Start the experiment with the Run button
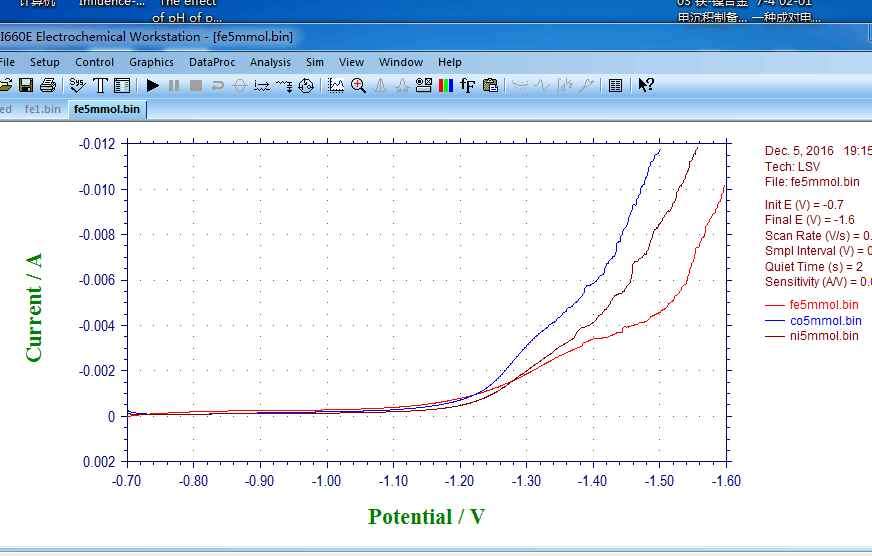 coord(152,86)
